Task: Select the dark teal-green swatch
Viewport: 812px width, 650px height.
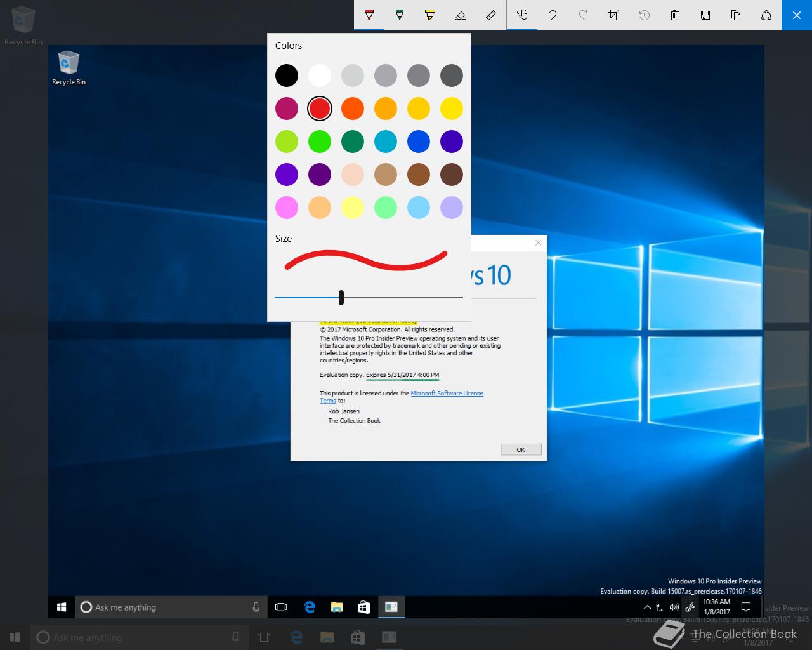Action: (353, 142)
